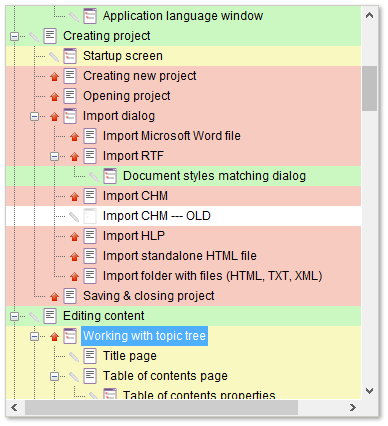This screenshot has width=388, height=426.
Task: Select the Import CHM --- OLD topic
Action: [x=157, y=216]
